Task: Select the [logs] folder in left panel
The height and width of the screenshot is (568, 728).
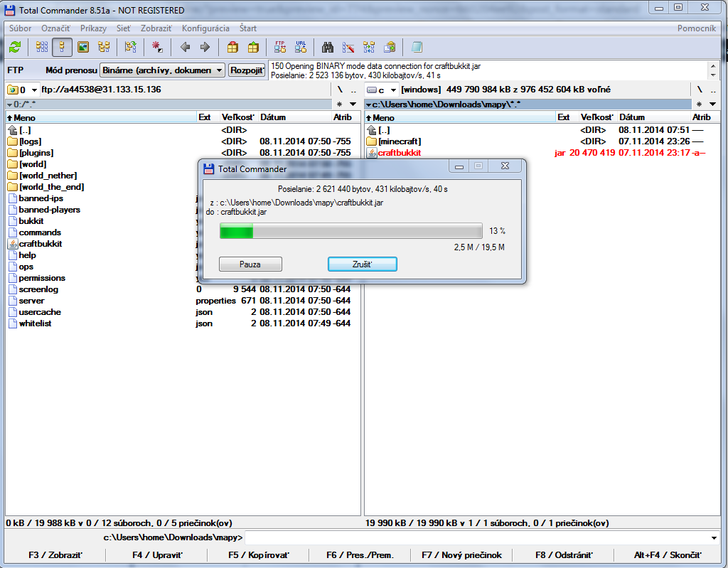Action: click(30, 141)
